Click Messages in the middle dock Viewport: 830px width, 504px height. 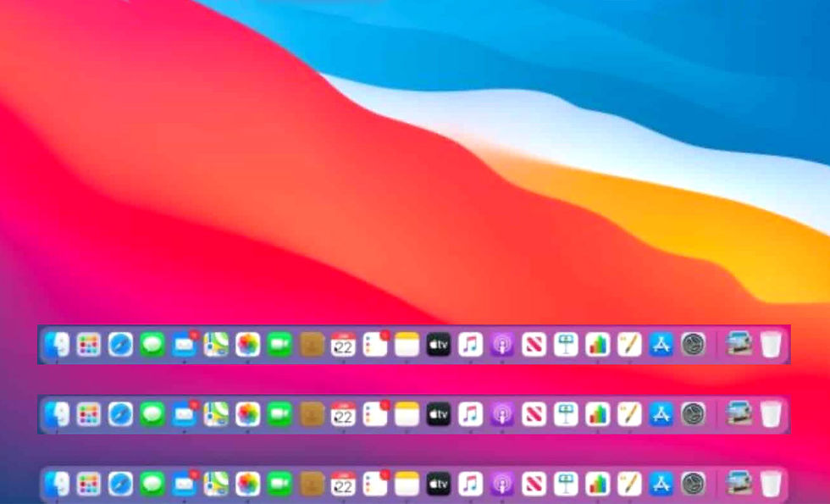pyautogui.click(x=152, y=414)
